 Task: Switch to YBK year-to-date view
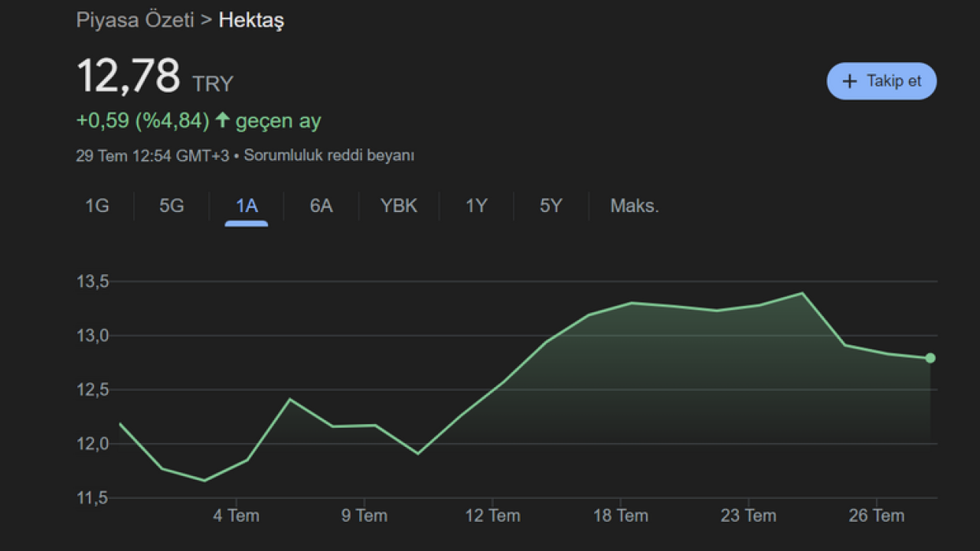[399, 206]
